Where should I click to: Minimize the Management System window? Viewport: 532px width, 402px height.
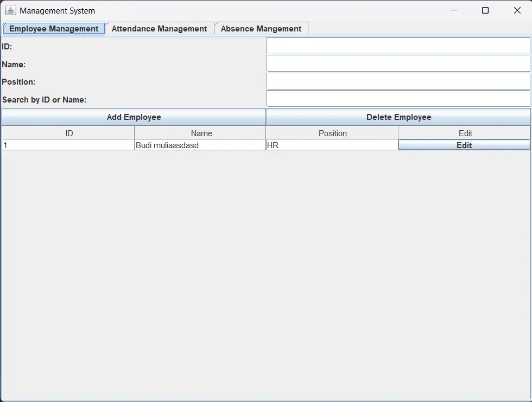pyautogui.click(x=453, y=10)
